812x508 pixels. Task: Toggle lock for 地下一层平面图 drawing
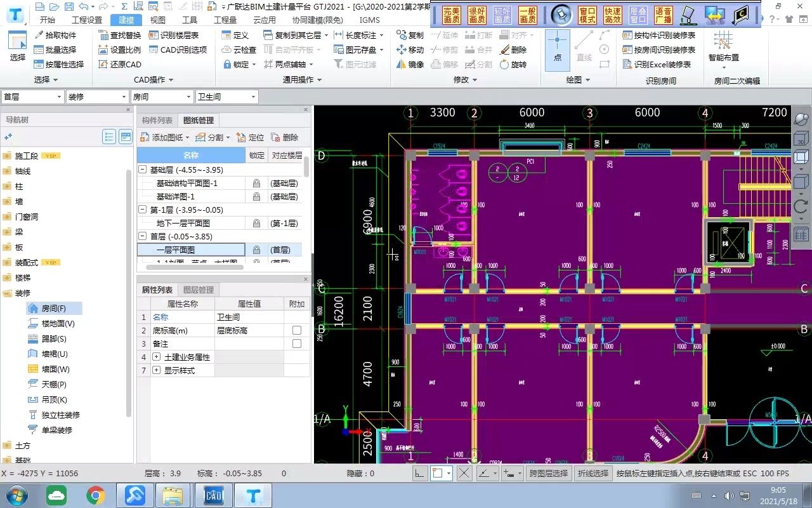(256, 223)
